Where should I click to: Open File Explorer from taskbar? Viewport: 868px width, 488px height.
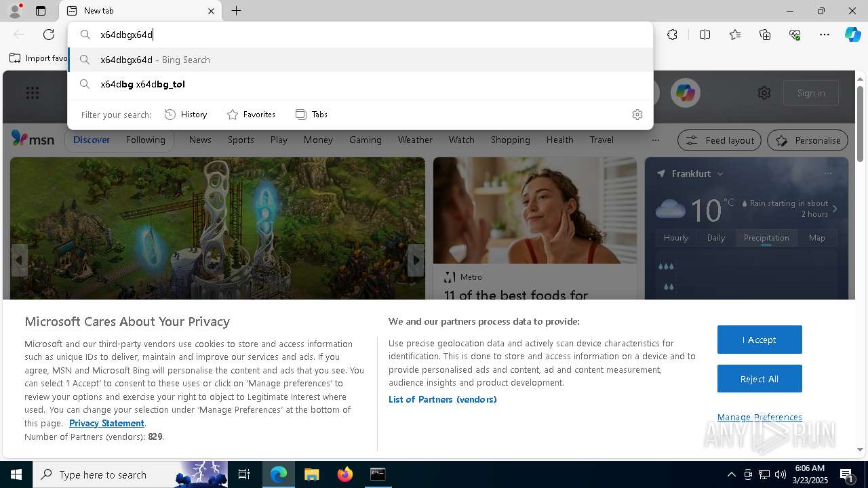point(312,474)
